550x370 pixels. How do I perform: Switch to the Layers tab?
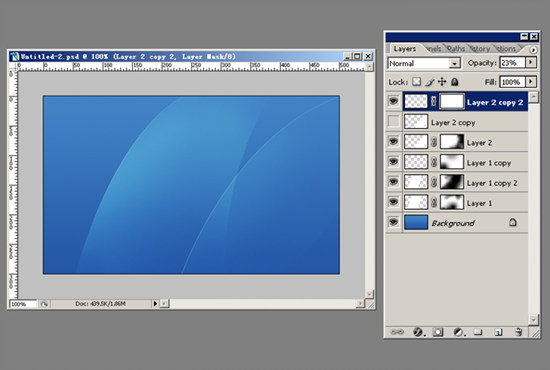tap(404, 49)
